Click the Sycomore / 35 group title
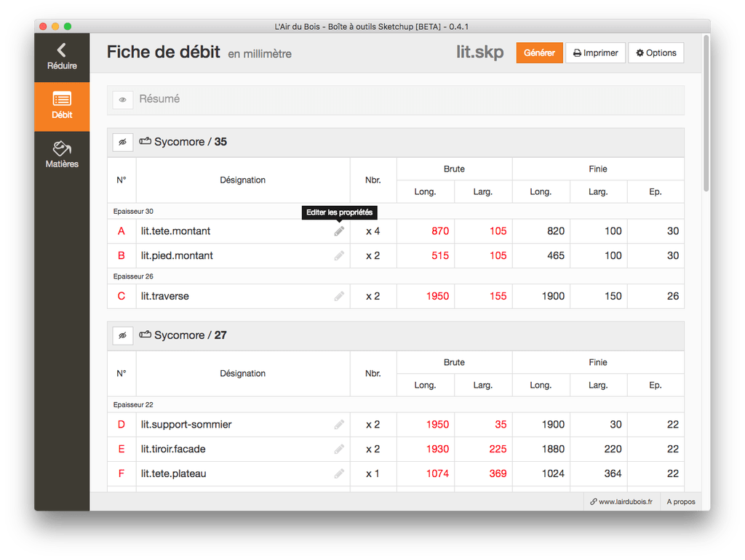The image size is (745, 560). (191, 142)
